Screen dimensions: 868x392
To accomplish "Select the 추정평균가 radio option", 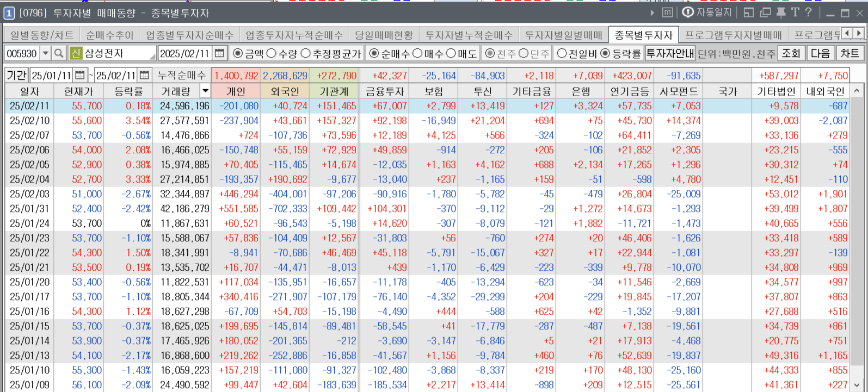I will click(x=305, y=53).
